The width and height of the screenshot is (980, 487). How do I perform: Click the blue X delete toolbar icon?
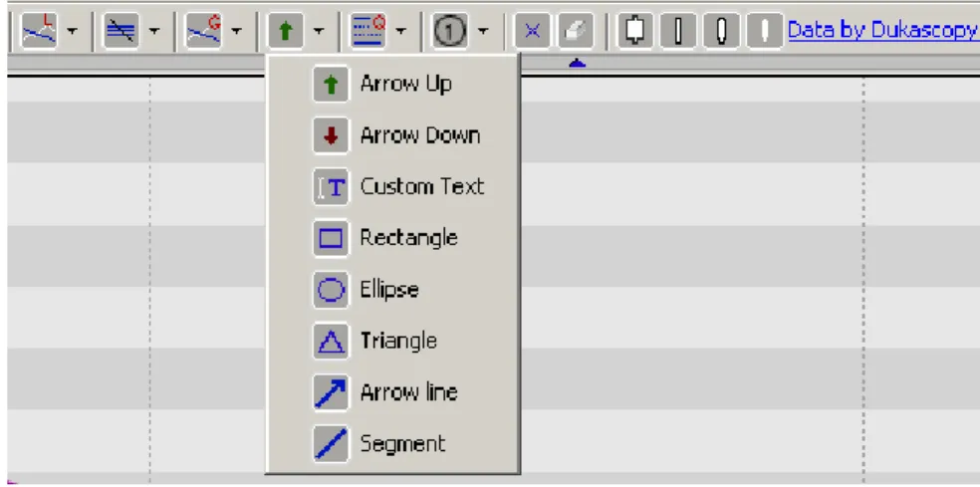pyautogui.click(x=533, y=31)
